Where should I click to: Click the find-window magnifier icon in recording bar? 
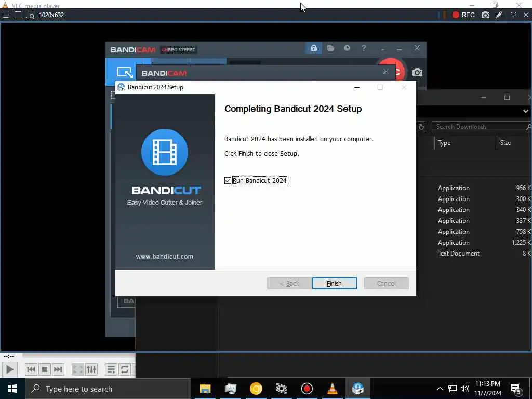tap(31, 15)
